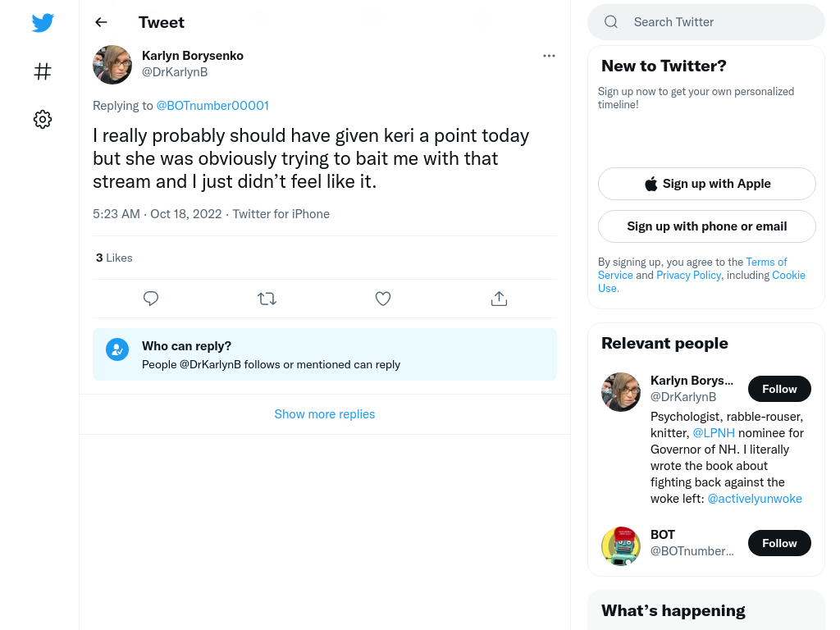
Task: Like the tweet with heart icon
Action: coord(383,299)
